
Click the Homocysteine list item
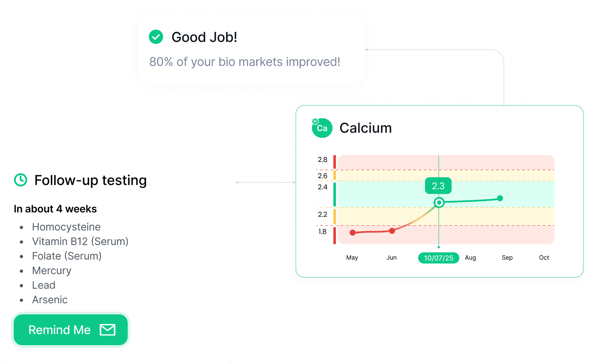[66, 227]
